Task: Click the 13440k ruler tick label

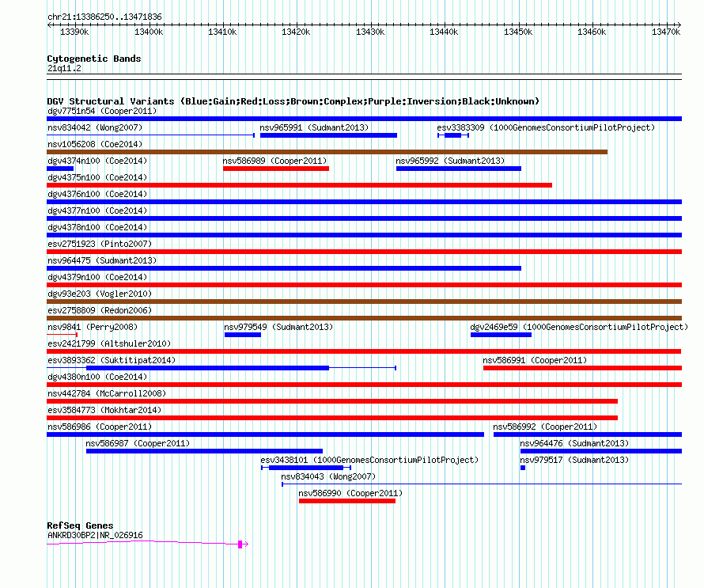Action: coord(444,32)
